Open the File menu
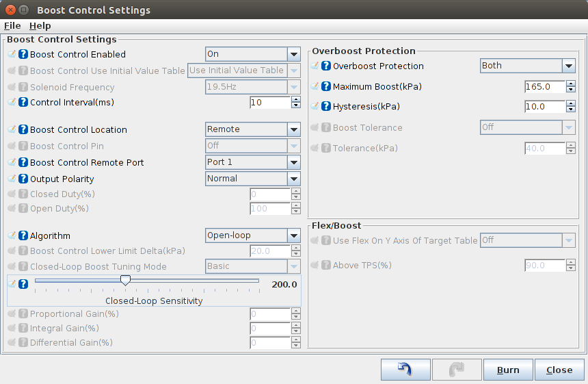The height and width of the screenshot is (384, 588). point(12,25)
